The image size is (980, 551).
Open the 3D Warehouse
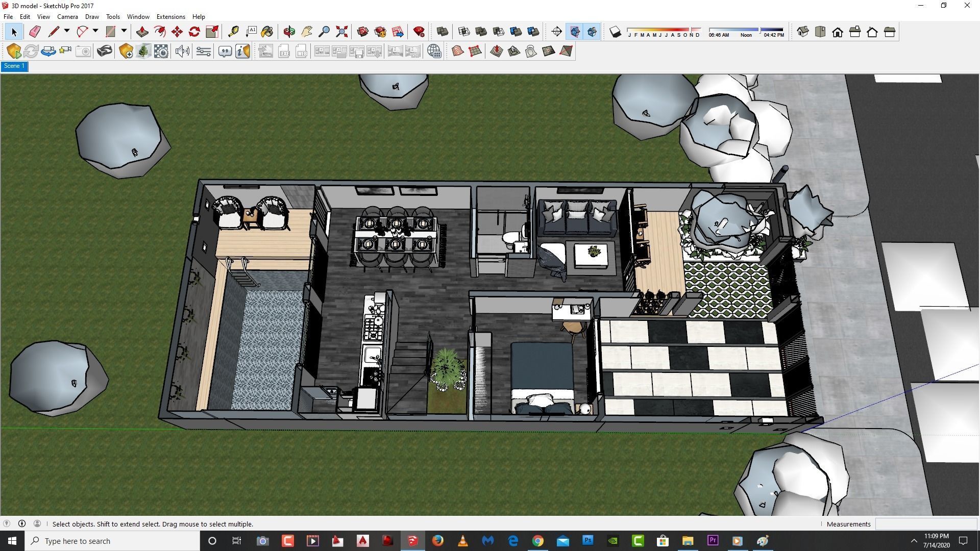tap(363, 32)
